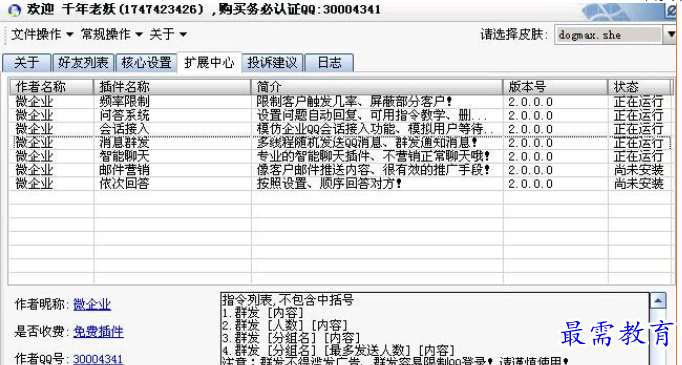
Task: Select the 邮件营销 plugin row
Action: pos(341,170)
